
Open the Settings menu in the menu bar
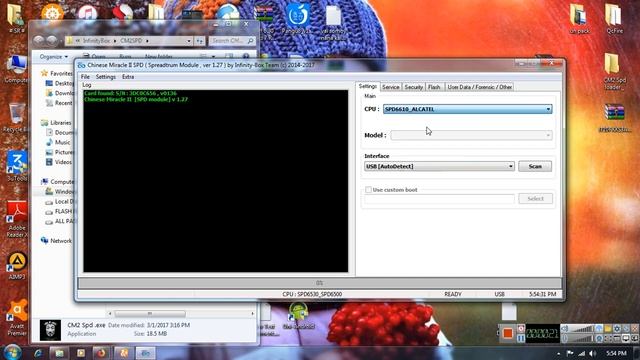click(105, 77)
